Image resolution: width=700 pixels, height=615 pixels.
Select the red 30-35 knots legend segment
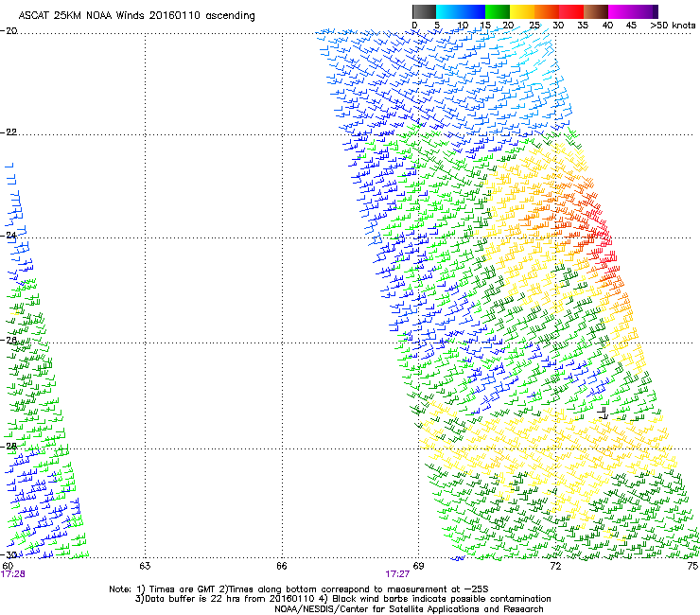[571, 11]
